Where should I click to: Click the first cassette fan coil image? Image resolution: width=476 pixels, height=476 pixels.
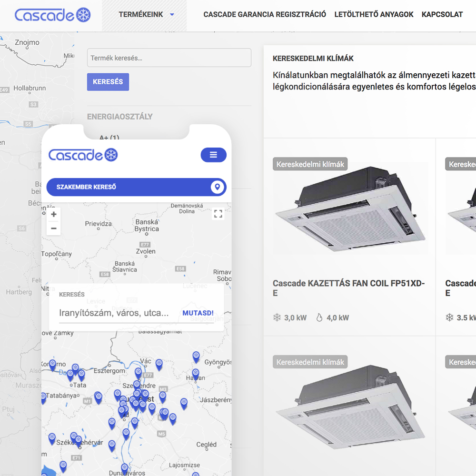[350, 212]
